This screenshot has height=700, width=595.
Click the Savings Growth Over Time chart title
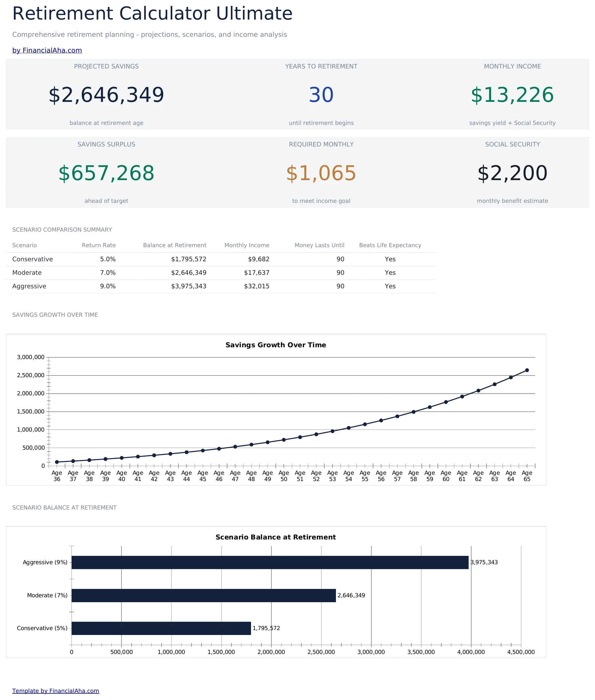point(276,345)
